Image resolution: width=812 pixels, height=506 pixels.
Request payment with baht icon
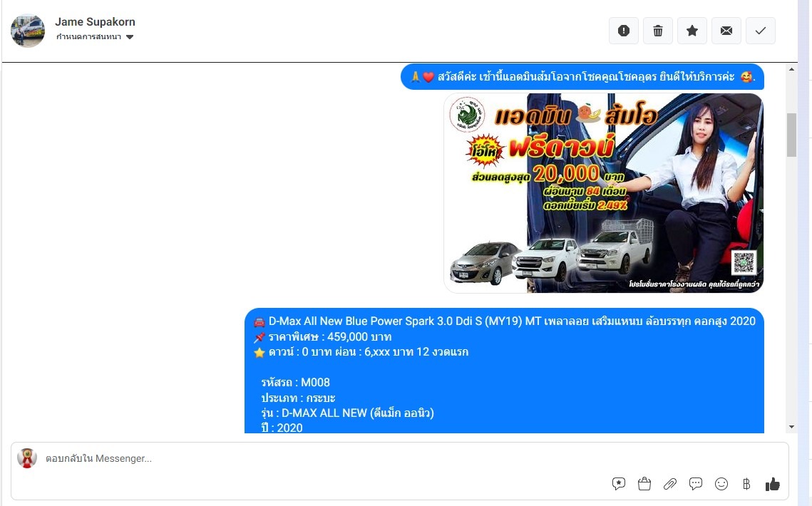coord(746,484)
